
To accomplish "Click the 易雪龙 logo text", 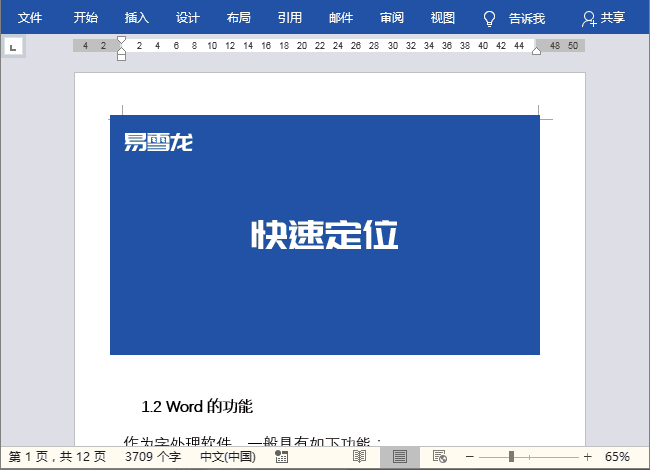I will [158, 142].
